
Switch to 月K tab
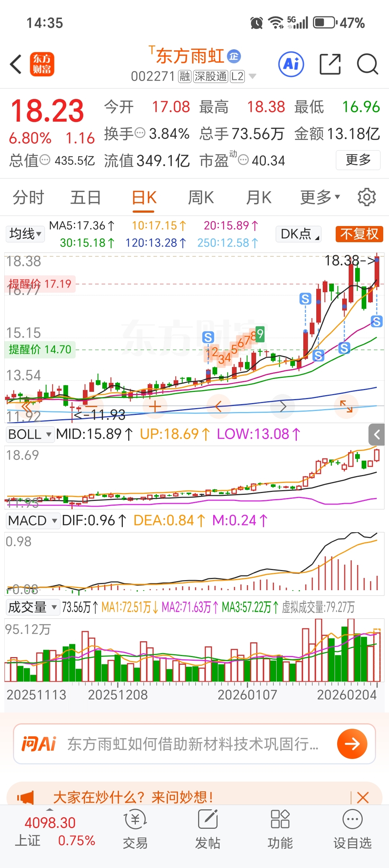click(x=259, y=197)
